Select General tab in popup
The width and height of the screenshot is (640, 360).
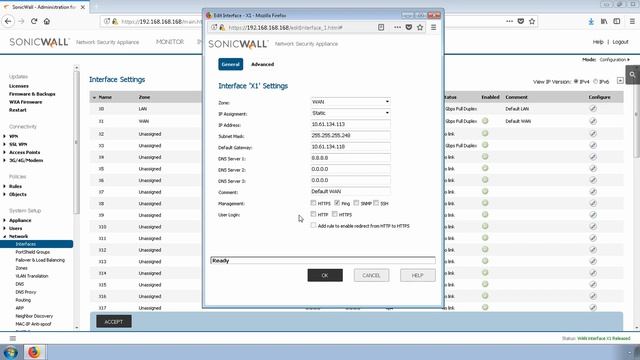pos(231,64)
